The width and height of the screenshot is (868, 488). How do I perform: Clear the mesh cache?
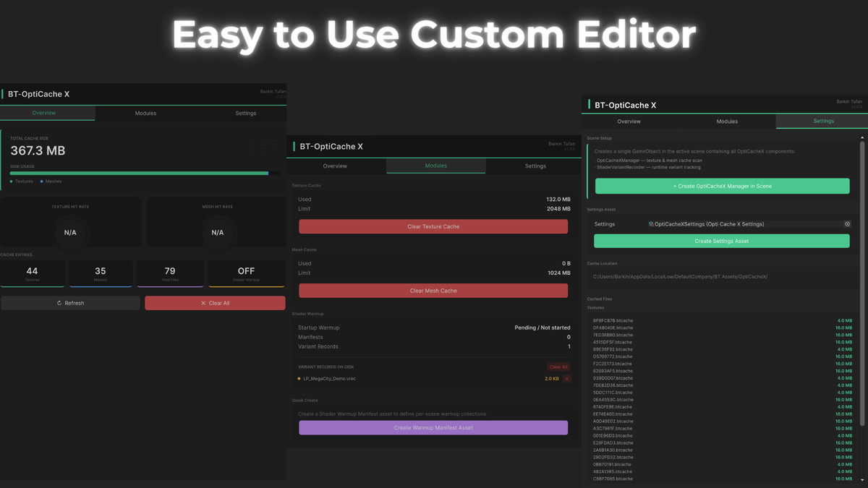[433, 291]
